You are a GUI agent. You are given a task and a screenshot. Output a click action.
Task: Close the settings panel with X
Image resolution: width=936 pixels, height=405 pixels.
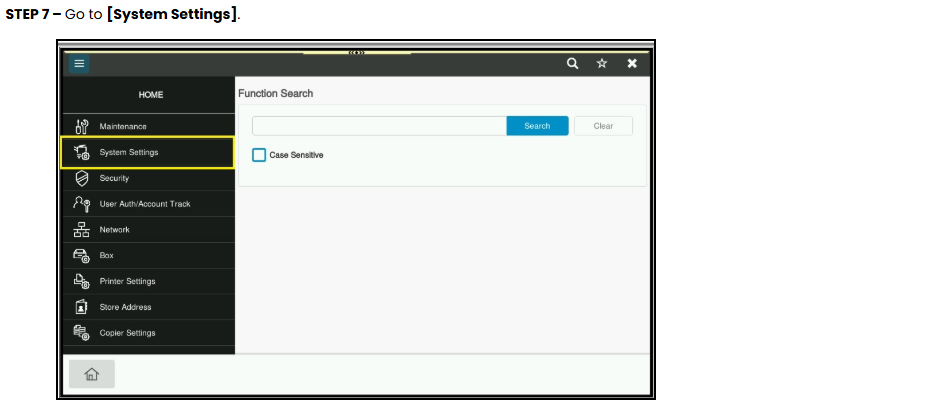click(x=632, y=63)
